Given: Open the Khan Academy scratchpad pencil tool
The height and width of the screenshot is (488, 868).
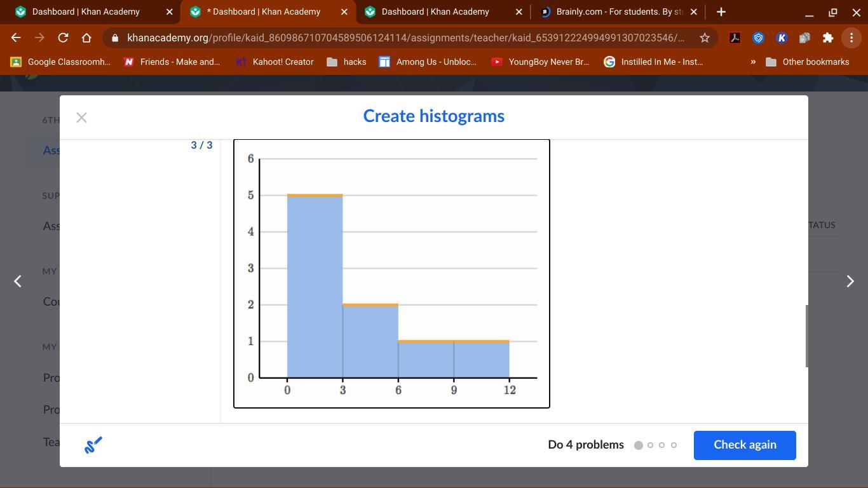Looking at the screenshot, I should click(93, 445).
